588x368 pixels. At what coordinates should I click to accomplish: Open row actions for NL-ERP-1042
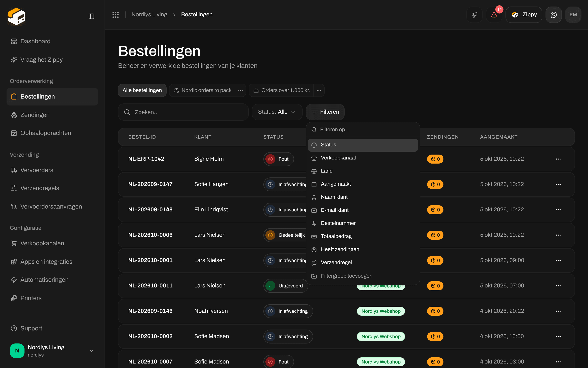pyautogui.click(x=558, y=159)
